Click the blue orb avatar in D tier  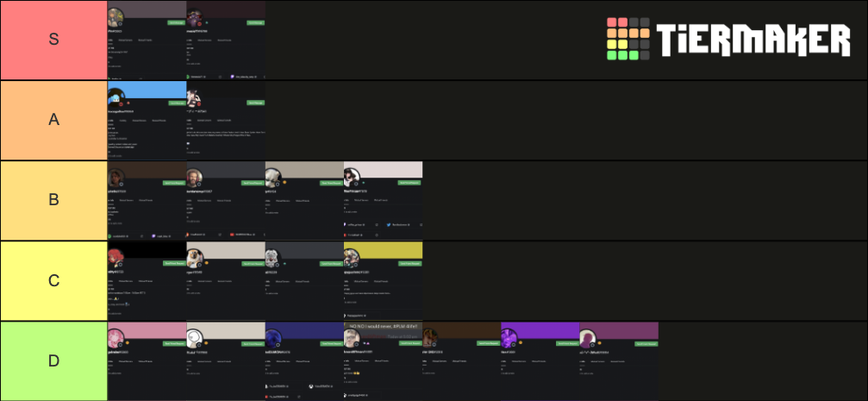click(273, 338)
